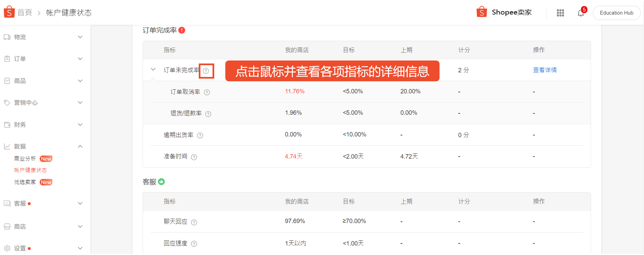Click the green thumbs-up icon beside 客服
644x255 pixels.
pos(161,182)
